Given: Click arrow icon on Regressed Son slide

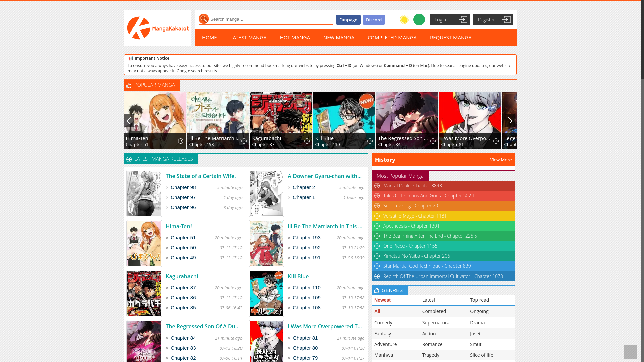Looking at the screenshot, I should pyautogui.click(x=433, y=141).
